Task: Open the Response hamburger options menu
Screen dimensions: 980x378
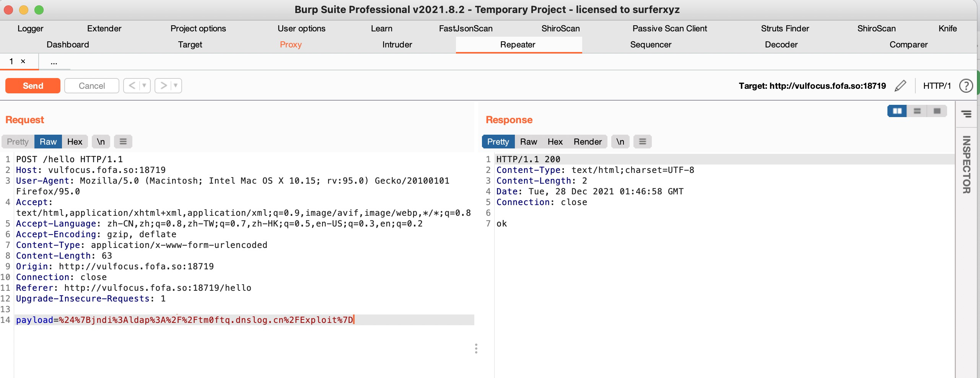Action: 643,142
